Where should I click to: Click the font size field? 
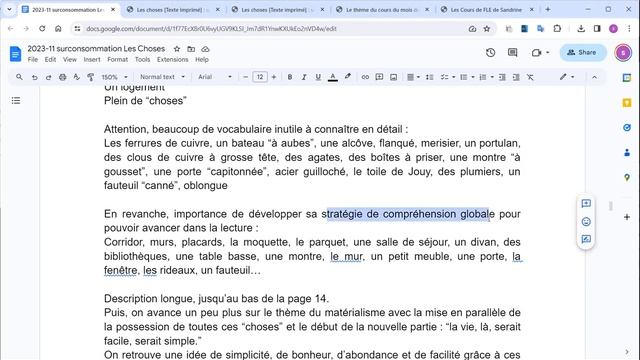coord(260,77)
